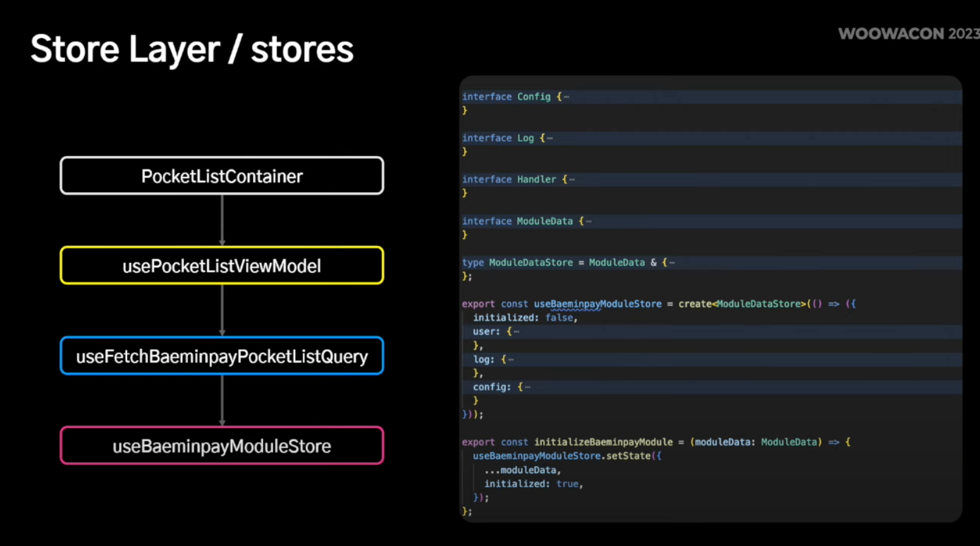Expand the folded user: object in code

[516, 332]
